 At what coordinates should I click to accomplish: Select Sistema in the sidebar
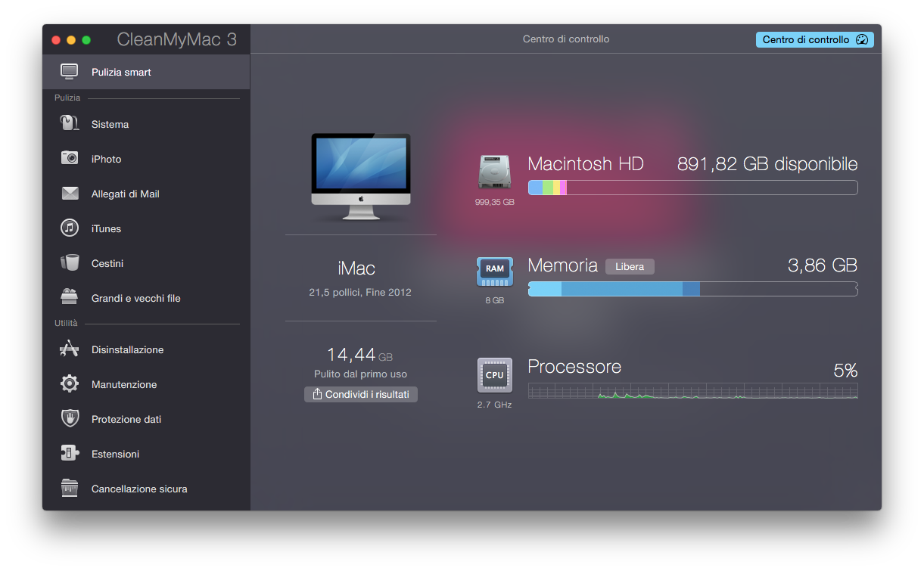(x=146, y=124)
